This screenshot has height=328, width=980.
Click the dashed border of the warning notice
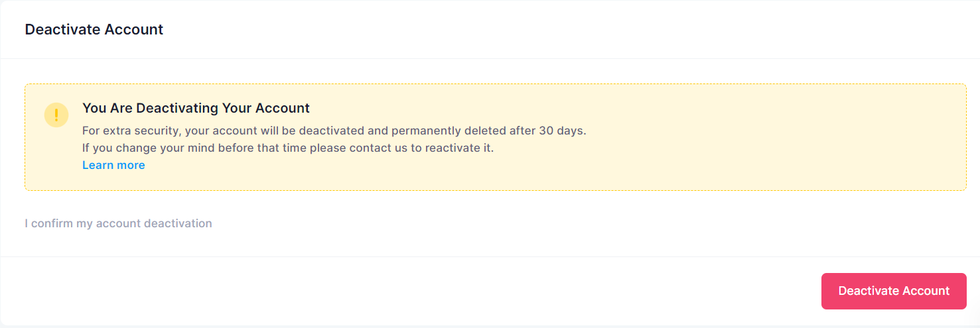click(496, 84)
